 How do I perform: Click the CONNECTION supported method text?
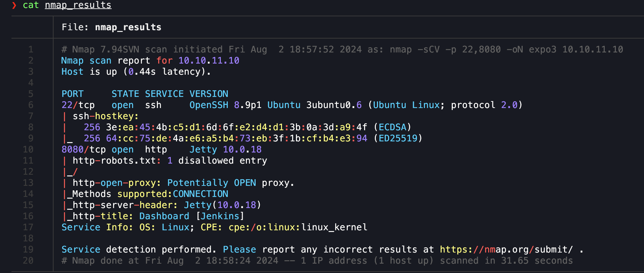(x=200, y=194)
